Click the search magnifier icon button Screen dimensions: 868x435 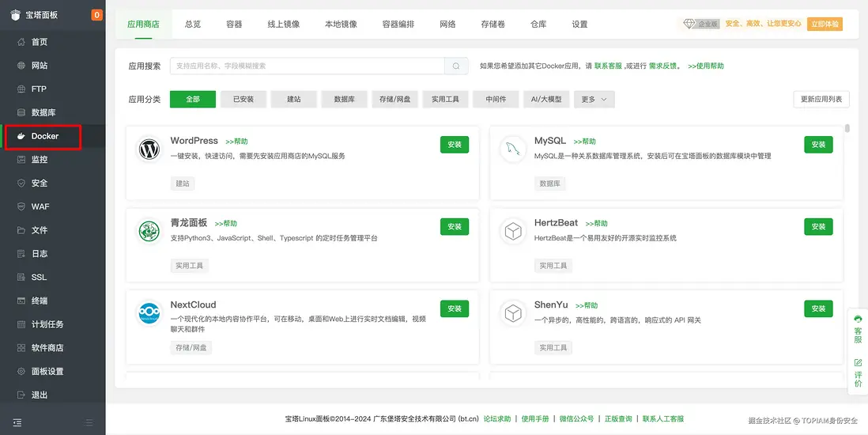456,66
